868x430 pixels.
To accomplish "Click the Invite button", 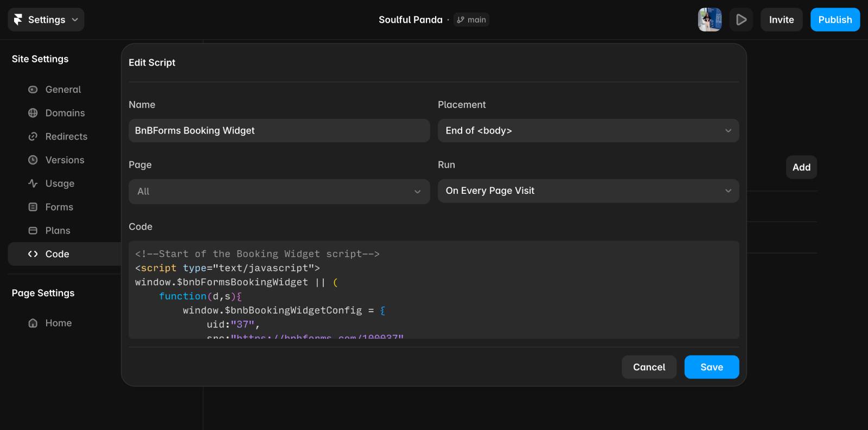I will [781, 20].
